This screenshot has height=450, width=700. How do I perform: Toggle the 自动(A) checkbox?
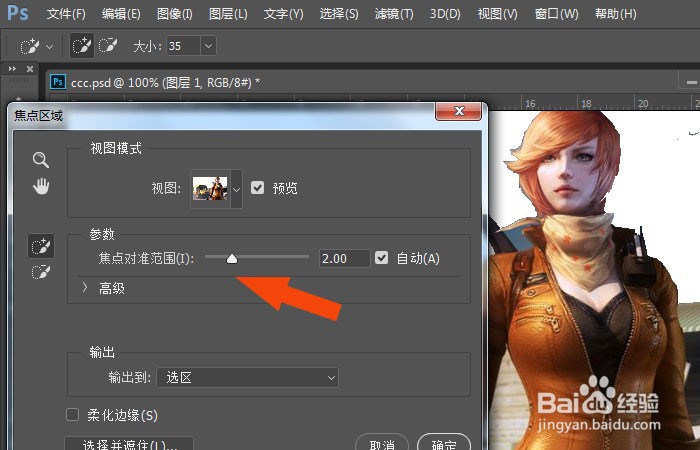click(381, 258)
